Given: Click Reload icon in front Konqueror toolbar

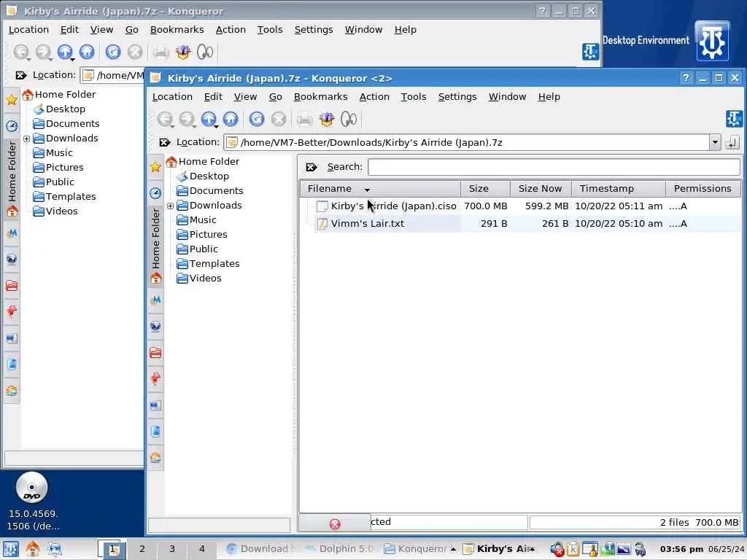Looking at the screenshot, I should [257, 119].
